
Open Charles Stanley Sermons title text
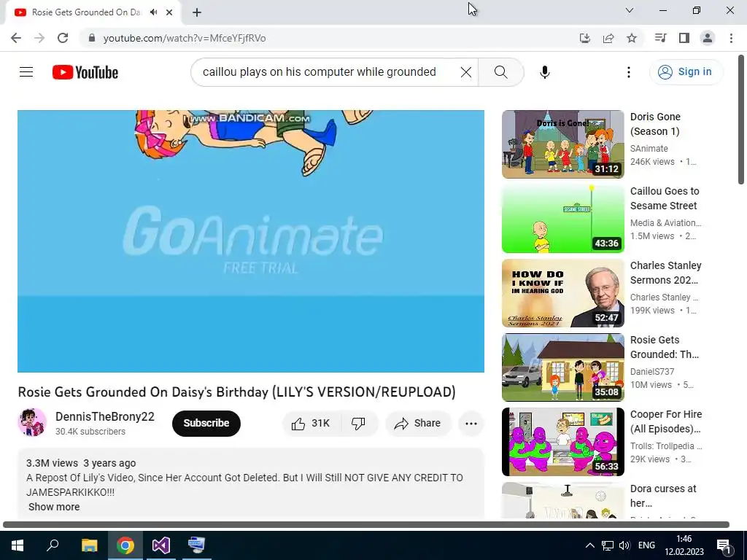(665, 273)
